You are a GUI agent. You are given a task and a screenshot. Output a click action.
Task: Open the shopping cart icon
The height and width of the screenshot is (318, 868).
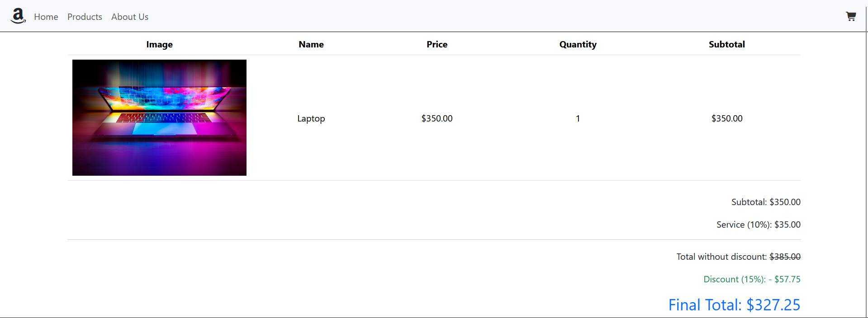click(851, 16)
